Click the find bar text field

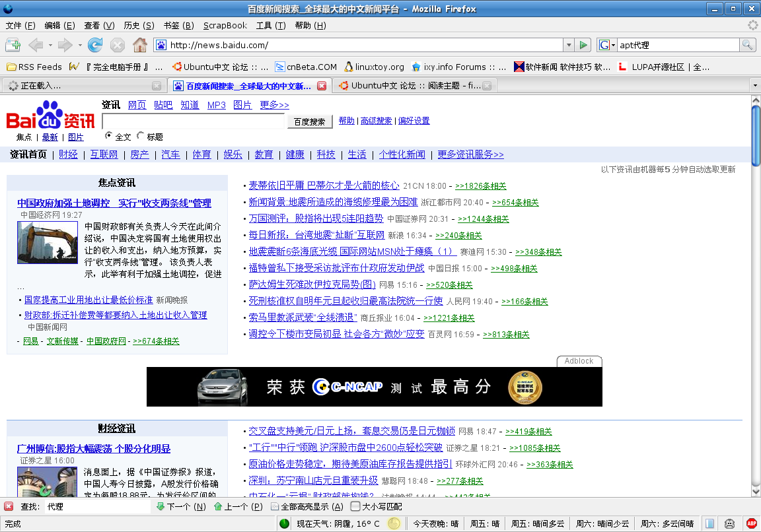tap(97, 506)
